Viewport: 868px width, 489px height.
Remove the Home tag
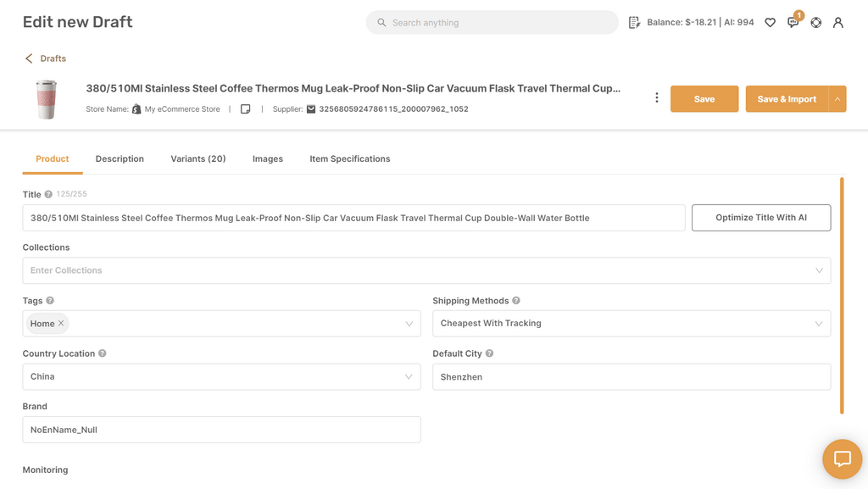coord(61,323)
